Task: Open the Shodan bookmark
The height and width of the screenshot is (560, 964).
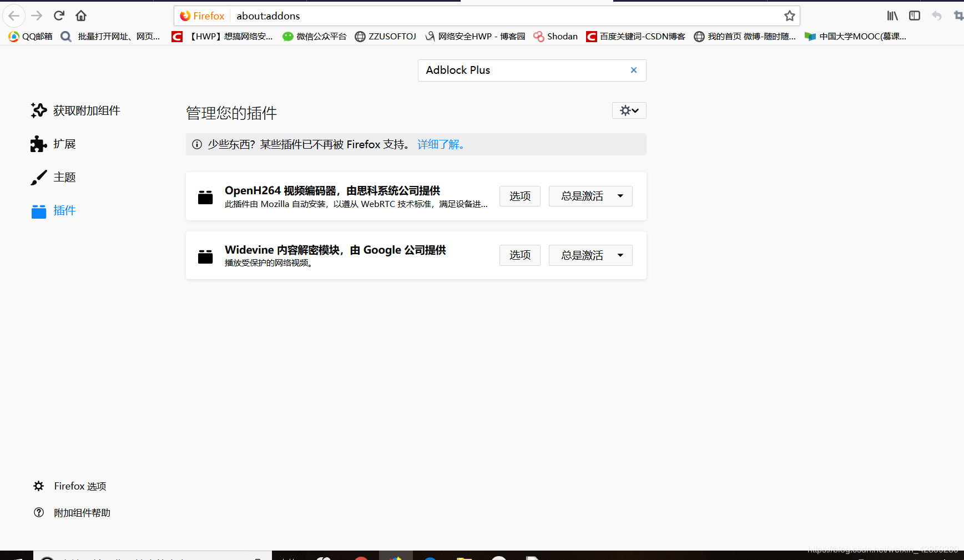Action: [556, 36]
